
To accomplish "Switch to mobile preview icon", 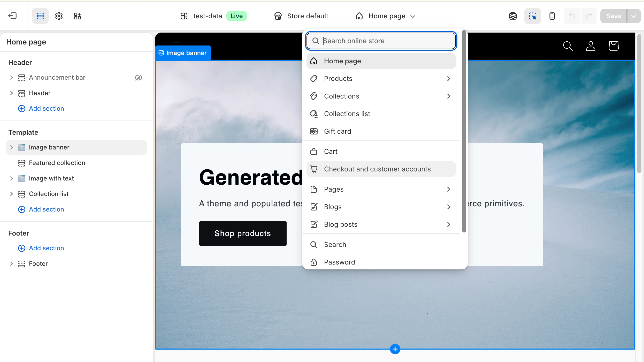I will point(552,16).
